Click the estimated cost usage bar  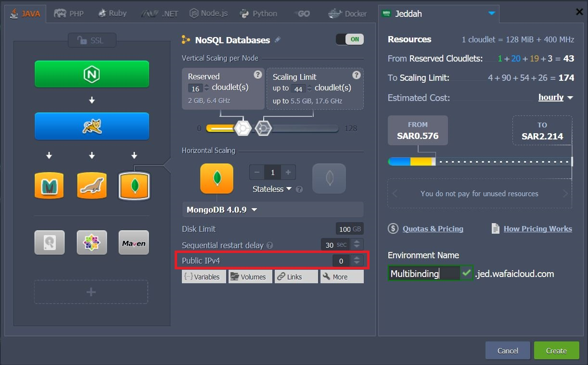pyautogui.click(x=480, y=162)
